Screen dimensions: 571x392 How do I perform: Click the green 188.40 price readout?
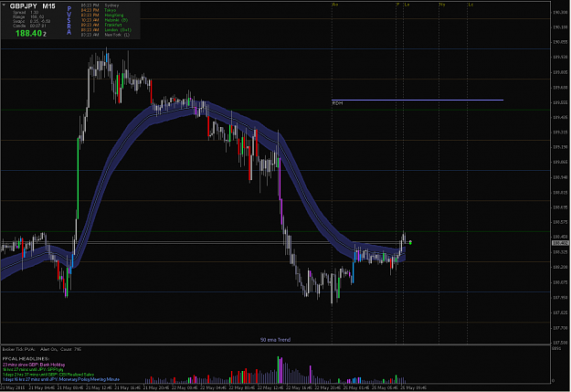point(30,34)
